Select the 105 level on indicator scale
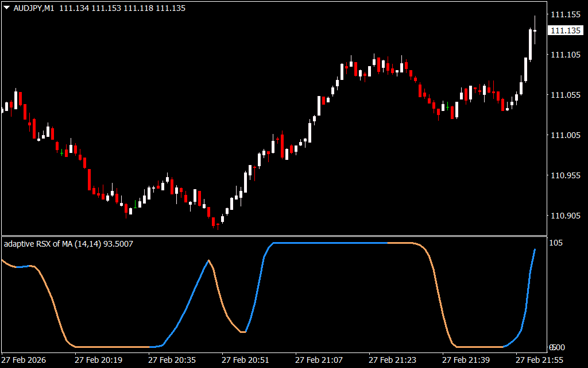Image resolution: width=588 pixels, height=368 pixels. click(556, 243)
